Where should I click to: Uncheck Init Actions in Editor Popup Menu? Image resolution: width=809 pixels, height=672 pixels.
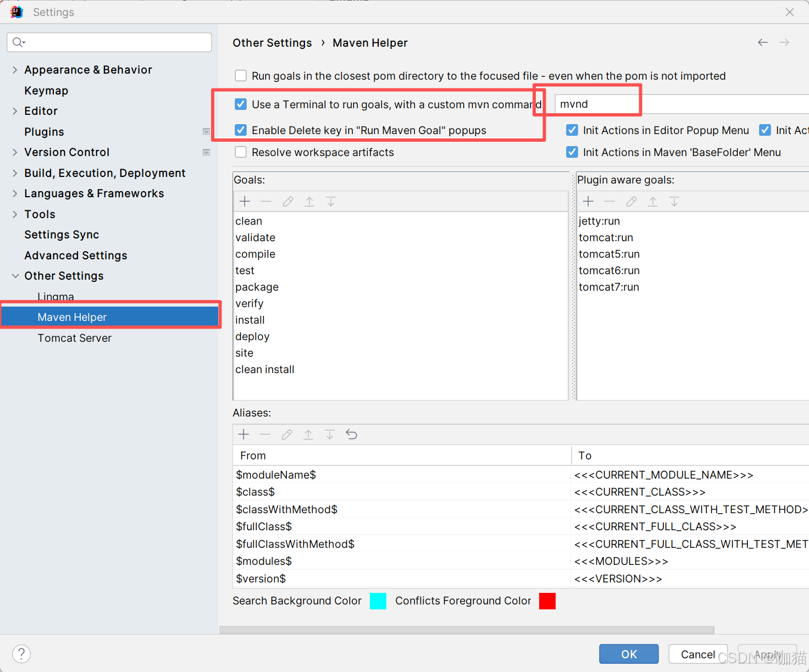(x=572, y=130)
